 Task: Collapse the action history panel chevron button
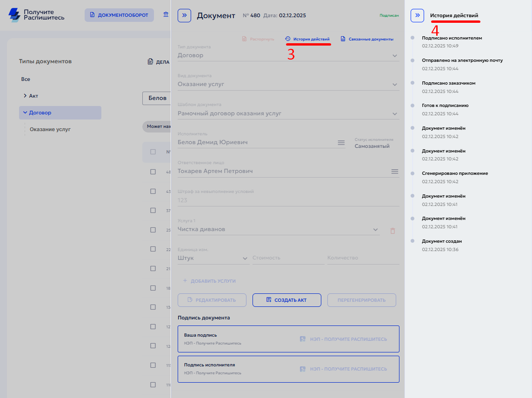pyautogui.click(x=417, y=15)
